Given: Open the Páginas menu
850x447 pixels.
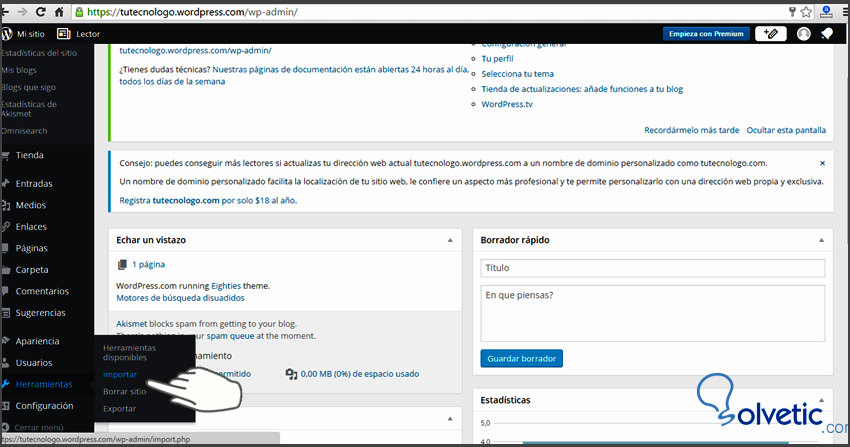Looking at the screenshot, I should (31, 248).
